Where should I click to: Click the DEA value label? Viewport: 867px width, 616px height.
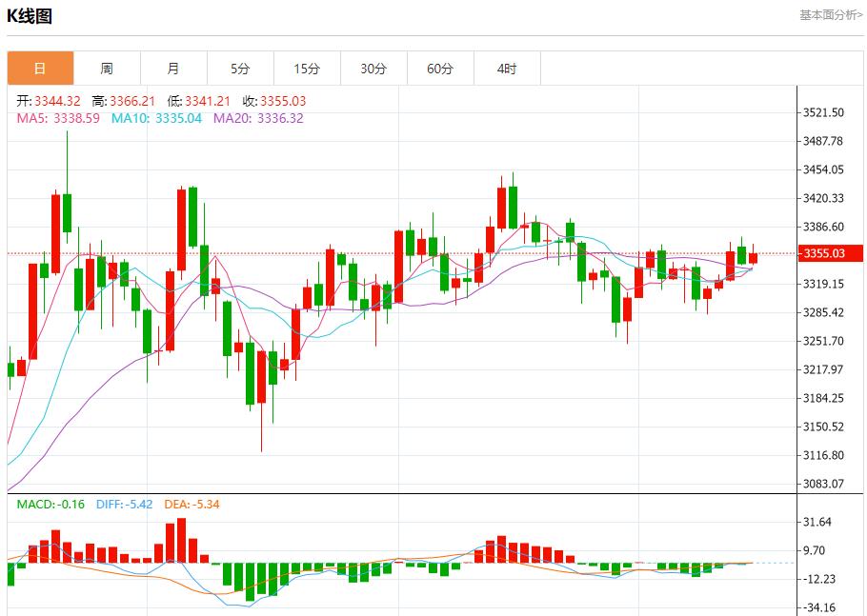(x=192, y=504)
